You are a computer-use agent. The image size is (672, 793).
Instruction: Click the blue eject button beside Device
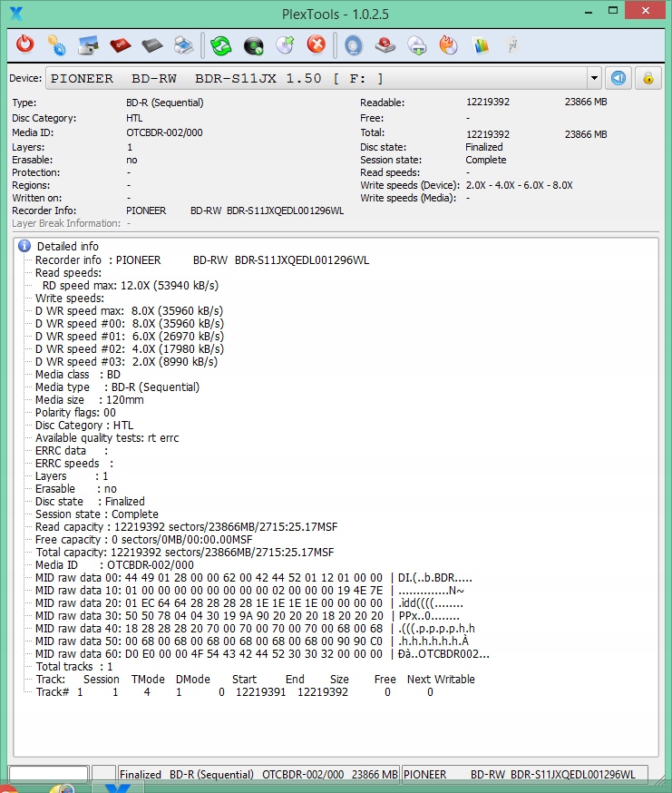coord(618,78)
